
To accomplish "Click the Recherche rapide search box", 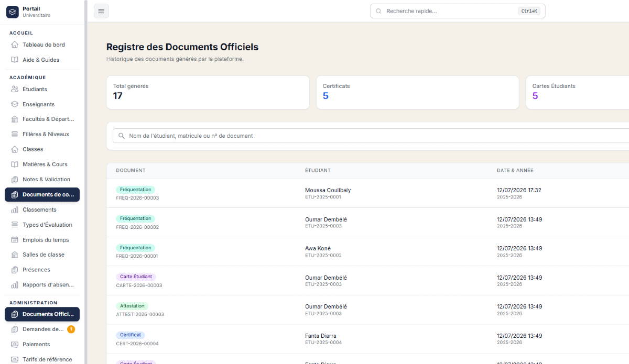I will (x=458, y=11).
